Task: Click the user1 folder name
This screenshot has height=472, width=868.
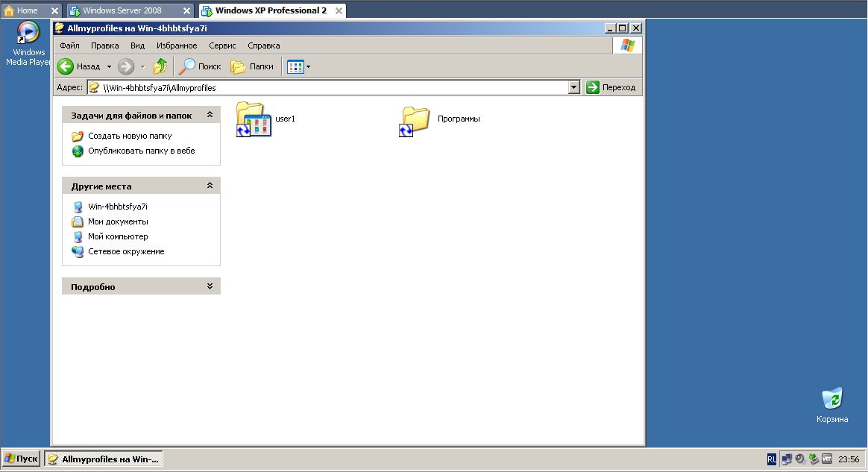Action: pos(285,119)
